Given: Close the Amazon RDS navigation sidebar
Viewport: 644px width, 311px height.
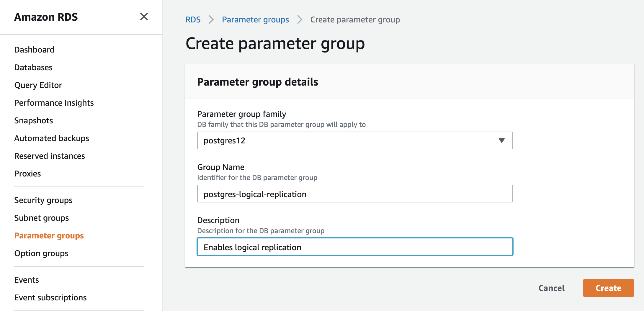Looking at the screenshot, I should tap(144, 17).
